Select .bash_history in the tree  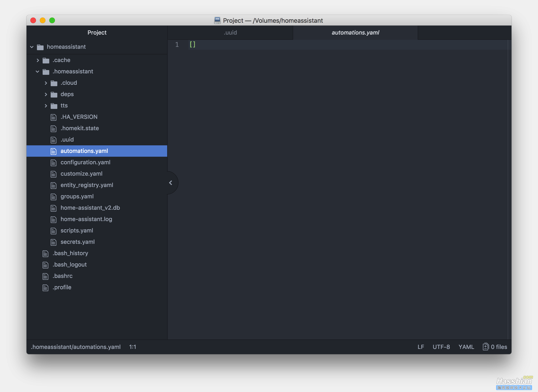(x=70, y=253)
